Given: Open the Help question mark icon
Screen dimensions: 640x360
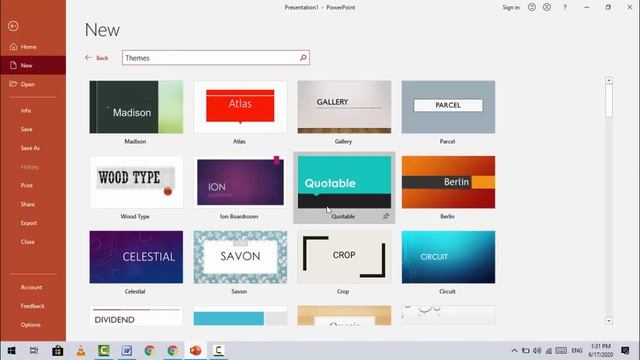Looking at the screenshot, I should [565, 7].
